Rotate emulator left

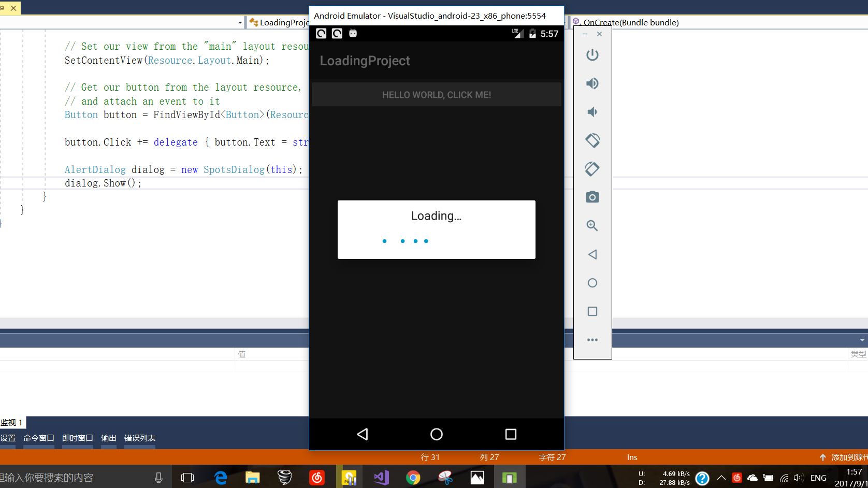pos(592,140)
